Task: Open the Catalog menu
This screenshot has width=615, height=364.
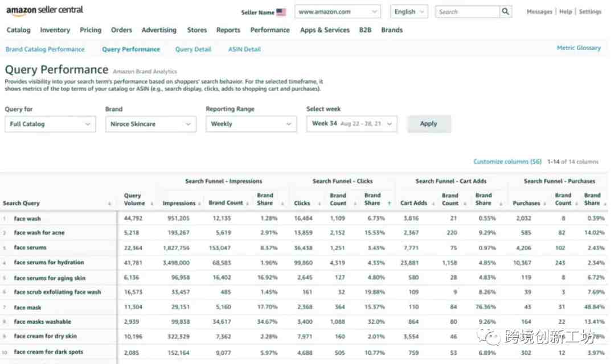Action: (x=18, y=30)
